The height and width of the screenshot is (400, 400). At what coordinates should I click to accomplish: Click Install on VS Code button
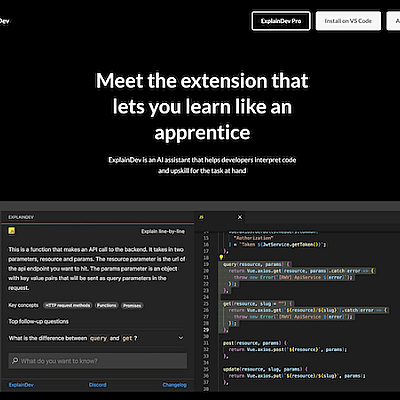point(348,21)
